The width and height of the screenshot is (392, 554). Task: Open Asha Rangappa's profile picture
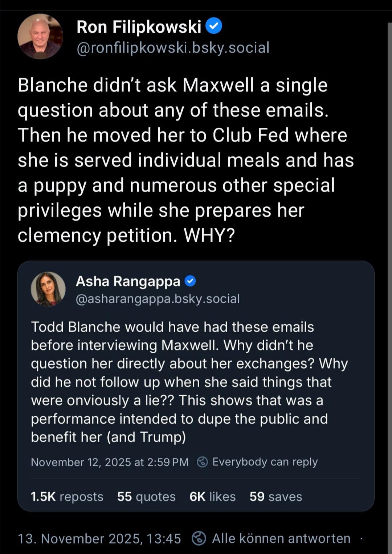pyautogui.click(x=48, y=289)
